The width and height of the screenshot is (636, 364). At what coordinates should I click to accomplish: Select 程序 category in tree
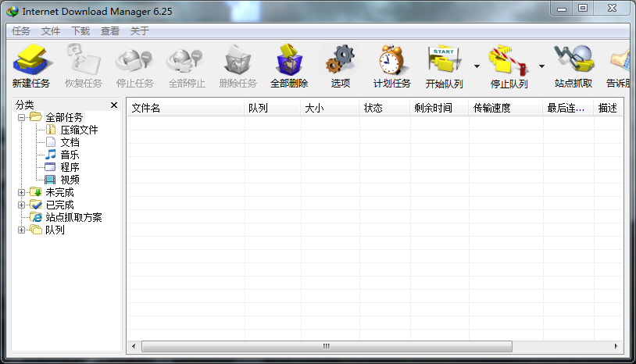pyautogui.click(x=70, y=167)
